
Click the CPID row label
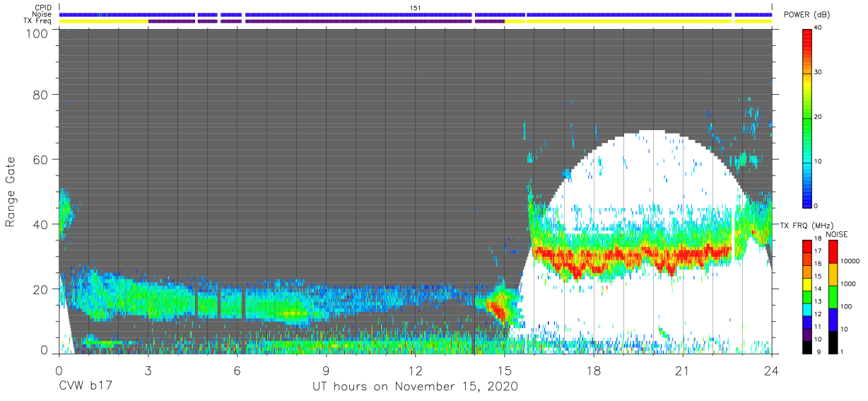click(43, 7)
